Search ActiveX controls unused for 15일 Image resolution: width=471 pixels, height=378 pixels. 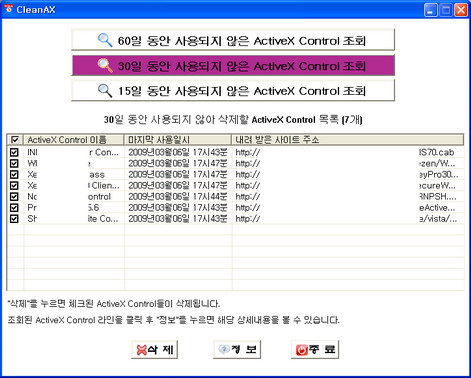point(233,90)
